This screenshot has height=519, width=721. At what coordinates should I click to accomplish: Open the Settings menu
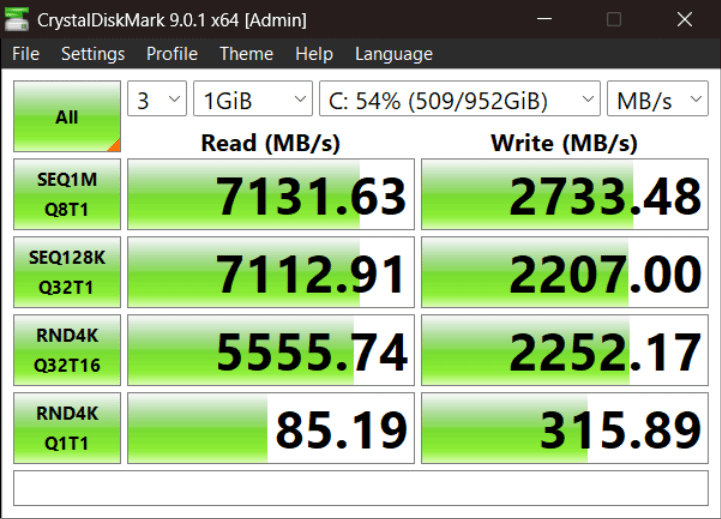pyautogui.click(x=93, y=54)
